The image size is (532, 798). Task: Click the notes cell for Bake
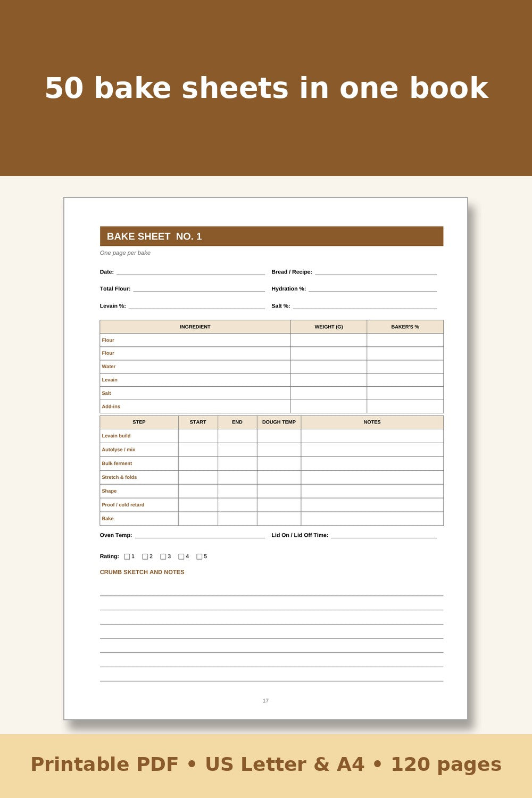pyautogui.click(x=372, y=519)
